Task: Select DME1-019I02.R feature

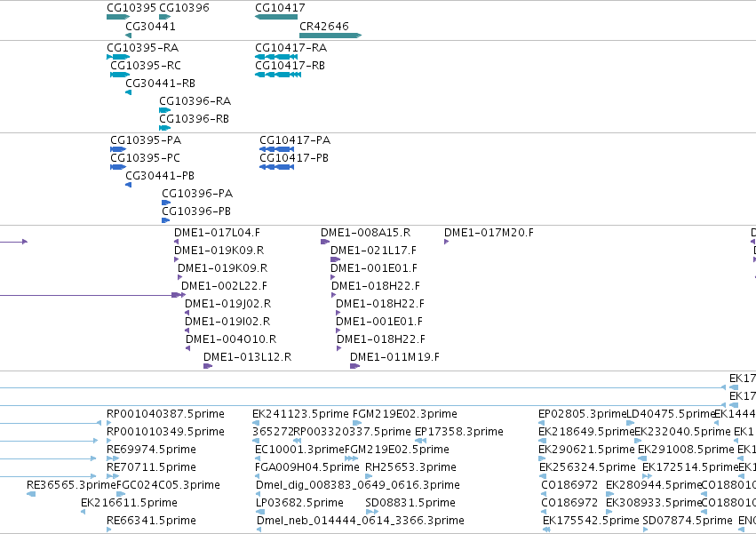Action: [x=187, y=331]
